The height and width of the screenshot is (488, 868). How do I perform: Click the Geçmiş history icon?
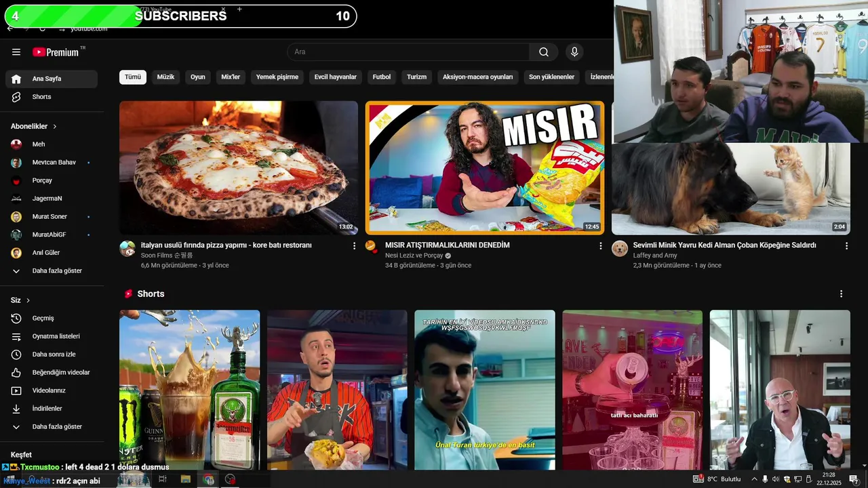pos(16,319)
